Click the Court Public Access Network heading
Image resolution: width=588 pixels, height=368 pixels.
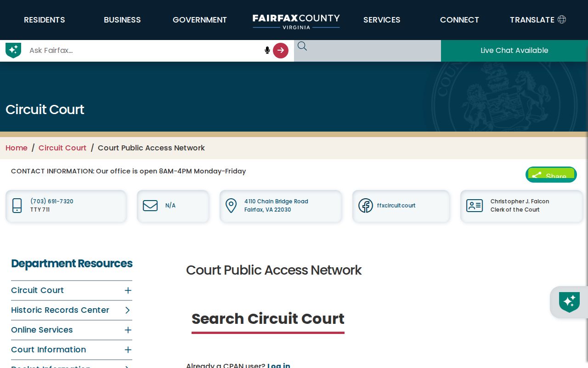pos(274,270)
